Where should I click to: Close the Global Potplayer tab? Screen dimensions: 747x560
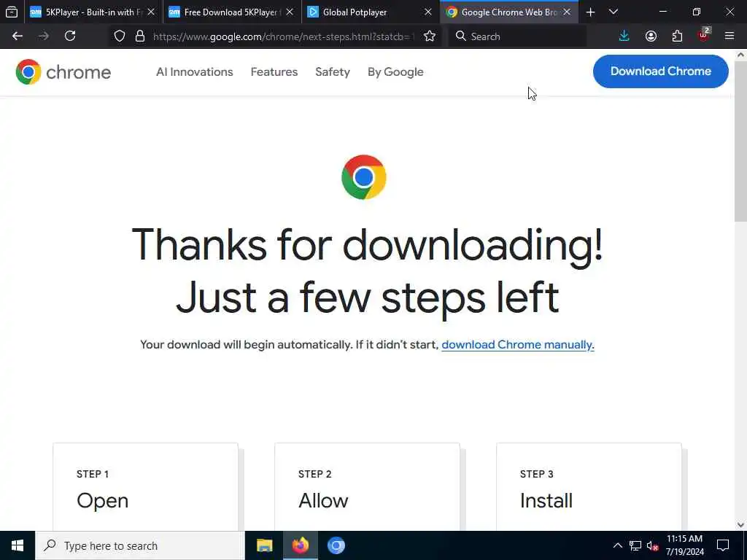(428, 12)
